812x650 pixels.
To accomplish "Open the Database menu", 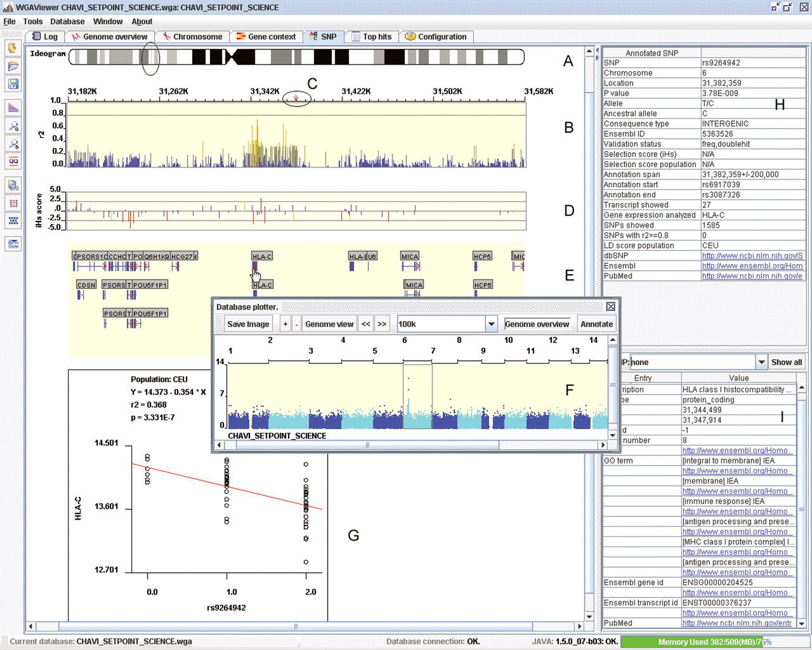I will tap(67, 22).
